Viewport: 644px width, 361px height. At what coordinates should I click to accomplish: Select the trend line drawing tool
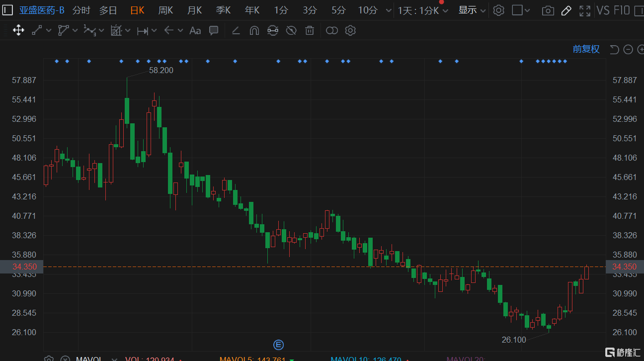37,30
